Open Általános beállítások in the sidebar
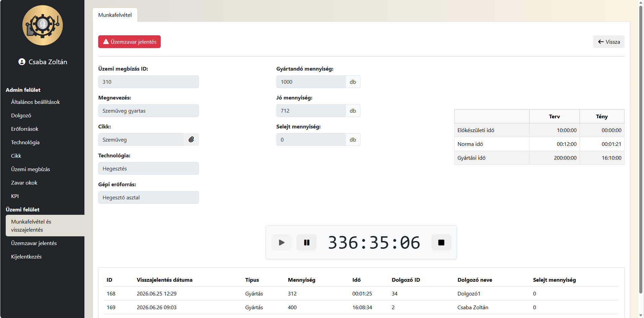 coord(35,102)
